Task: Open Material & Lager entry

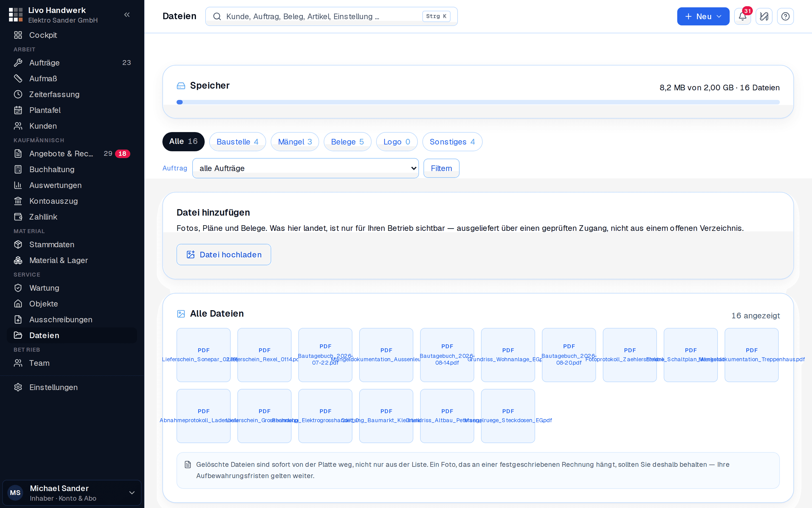Action: click(x=72, y=260)
